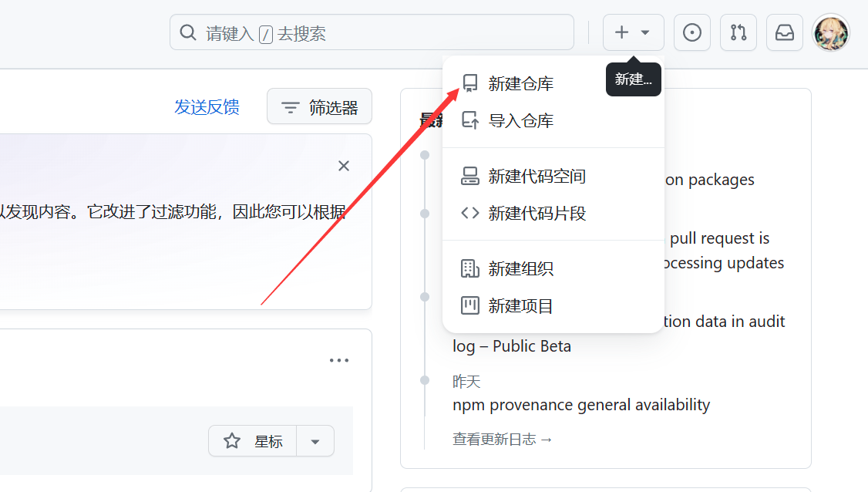Select 导入仓库 menu entry
Viewport: 868px width, 492px height.
520,121
